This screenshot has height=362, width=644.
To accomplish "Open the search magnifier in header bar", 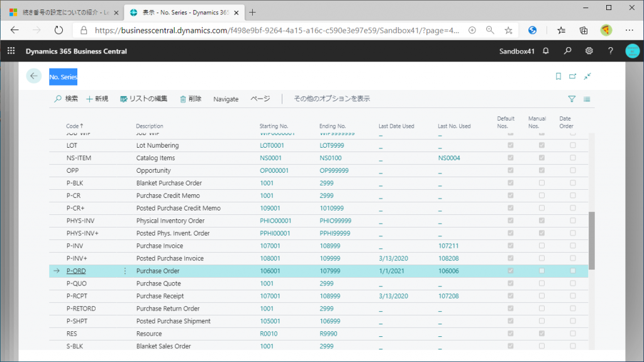I will 567,51.
